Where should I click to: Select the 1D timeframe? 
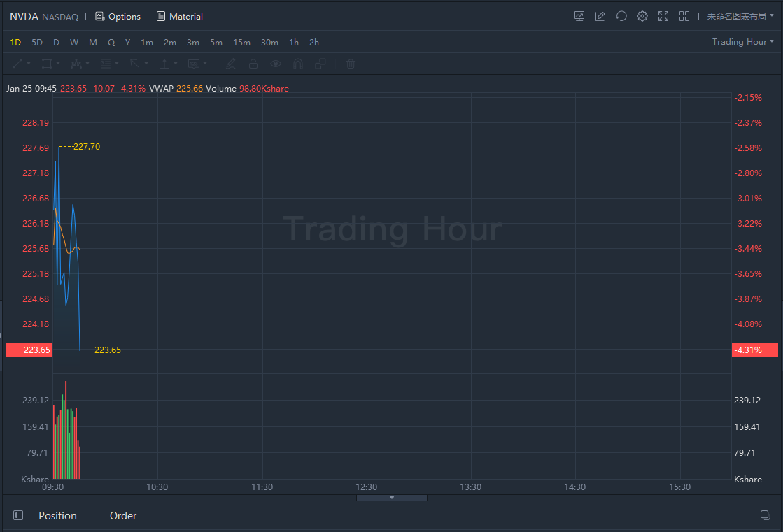15,43
